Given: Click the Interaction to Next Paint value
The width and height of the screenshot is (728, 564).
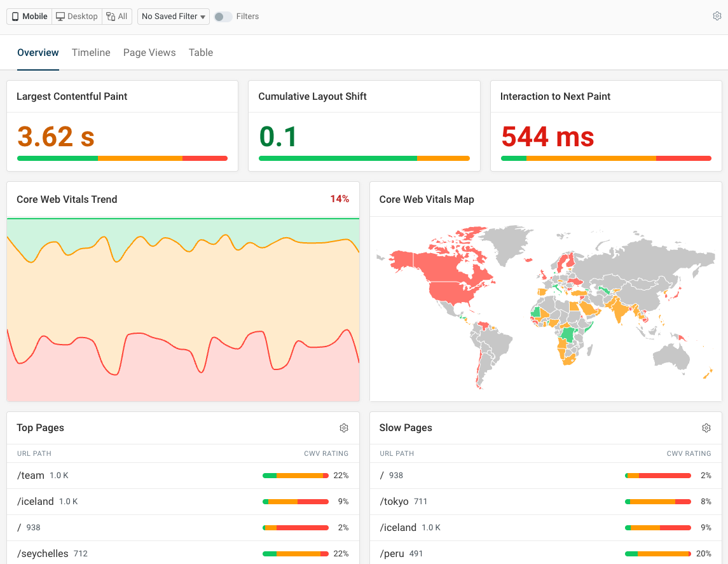Looking at the screenshot, I should point(547,137).
